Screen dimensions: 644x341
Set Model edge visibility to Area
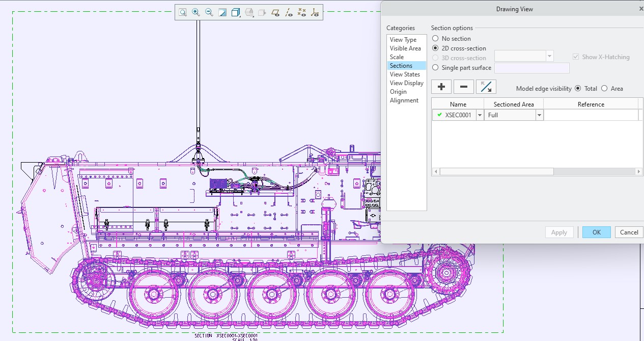click(604, 89)
